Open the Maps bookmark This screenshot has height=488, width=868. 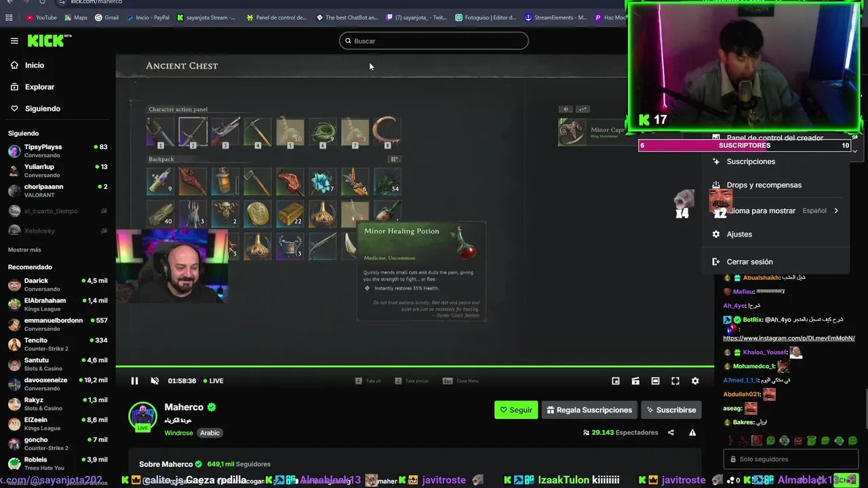[75, 18]
